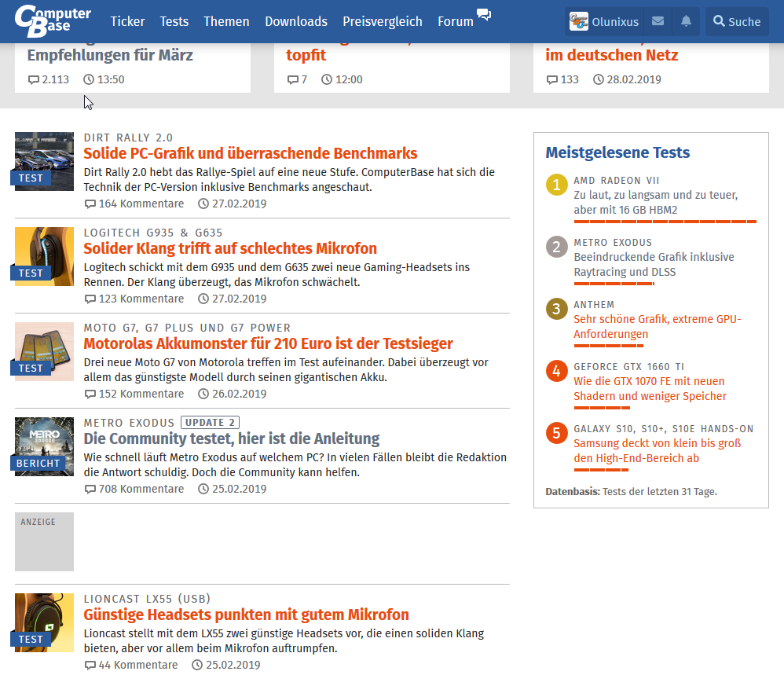Screen dimensions: 784x675
Task: Open the ComputerBase logo homepage
Action: point(53,21)
